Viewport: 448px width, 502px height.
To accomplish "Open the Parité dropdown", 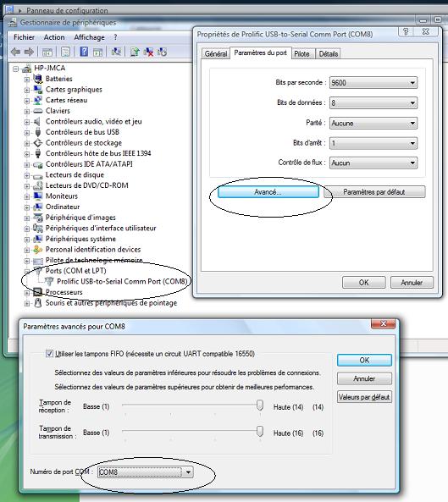I will 373,124.
